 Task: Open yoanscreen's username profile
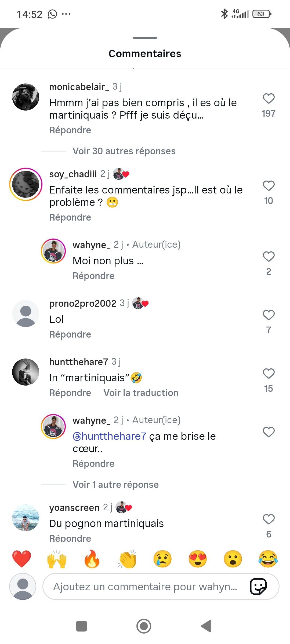point(74,508)
